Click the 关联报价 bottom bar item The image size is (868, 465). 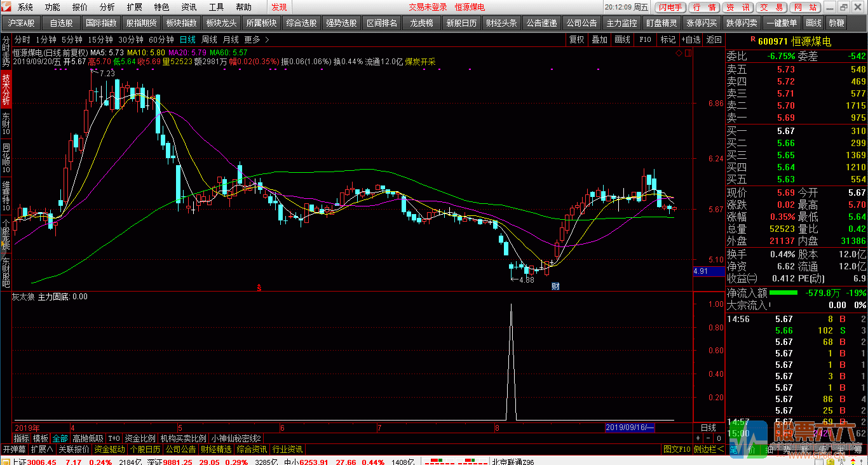point(74,449)
